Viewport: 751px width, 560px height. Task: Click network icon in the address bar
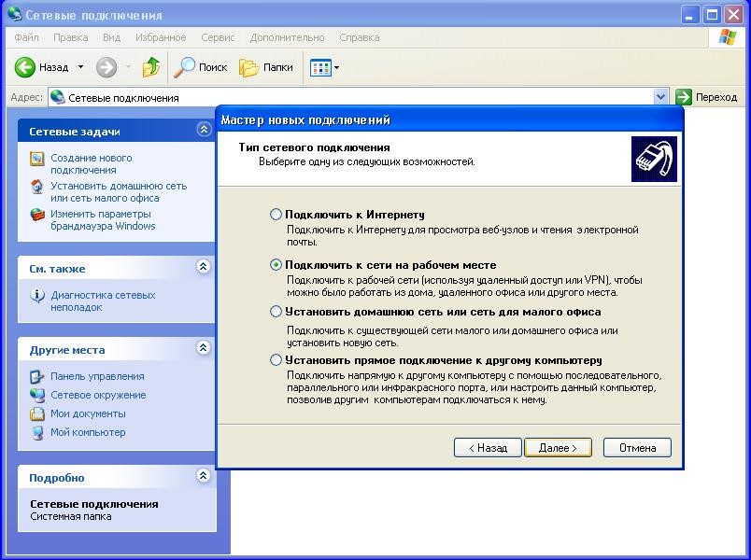pyautogui.click(x=58, y=97)
